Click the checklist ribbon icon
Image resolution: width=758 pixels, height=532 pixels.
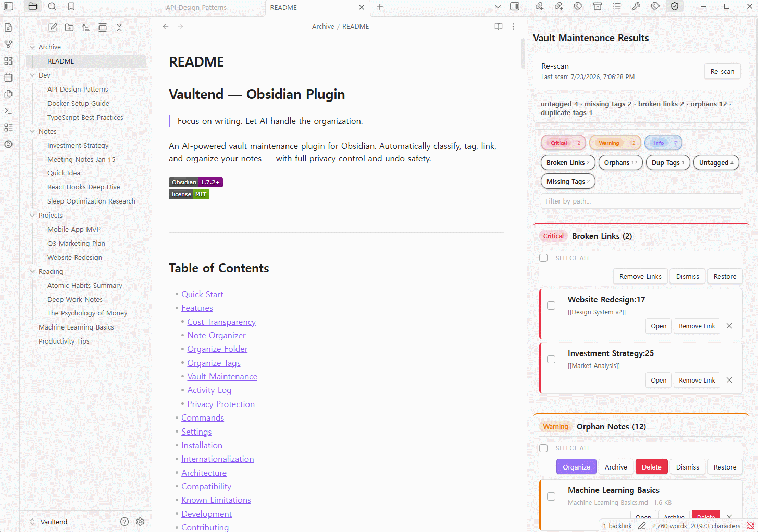tap(8, 128)
